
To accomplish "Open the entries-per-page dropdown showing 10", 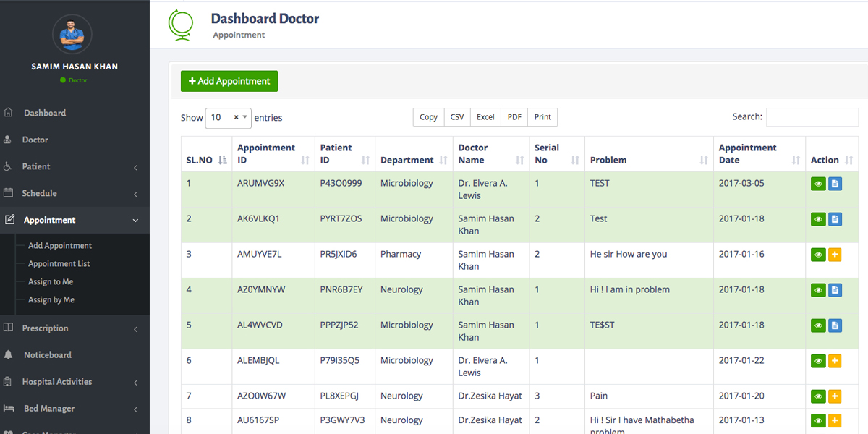I will tap(228, 117).
